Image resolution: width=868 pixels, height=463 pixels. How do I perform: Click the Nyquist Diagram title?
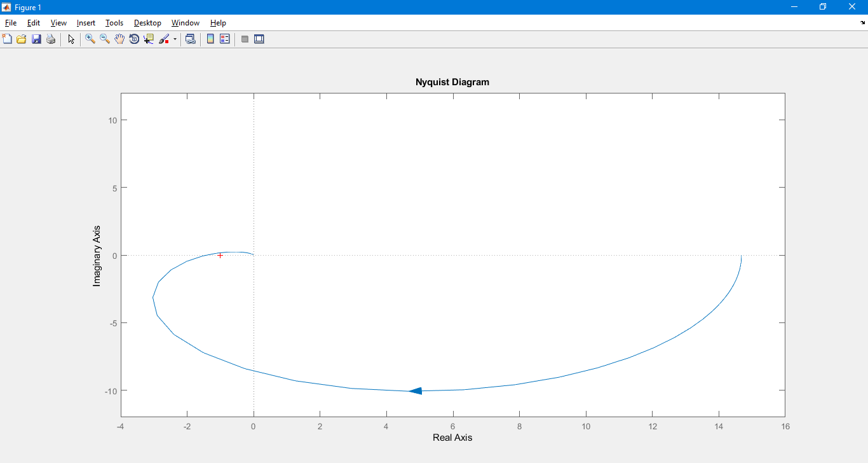452,82
